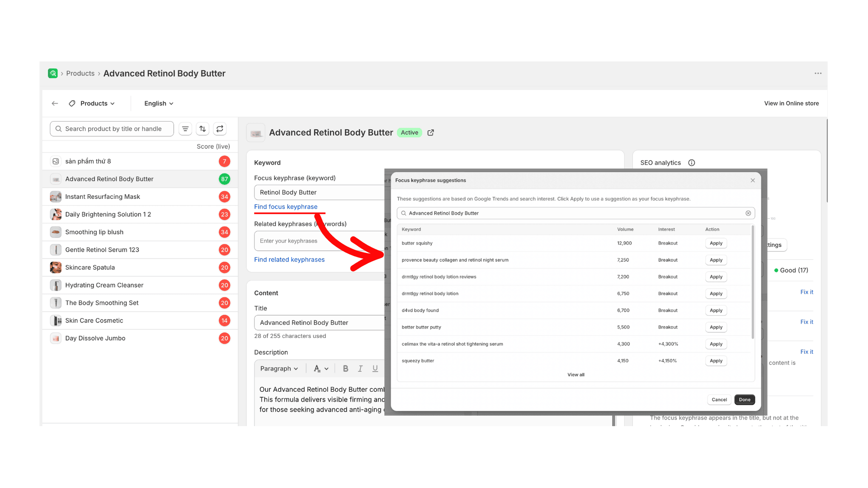Apply the butter squishy keyword

[x=716, y=243]
